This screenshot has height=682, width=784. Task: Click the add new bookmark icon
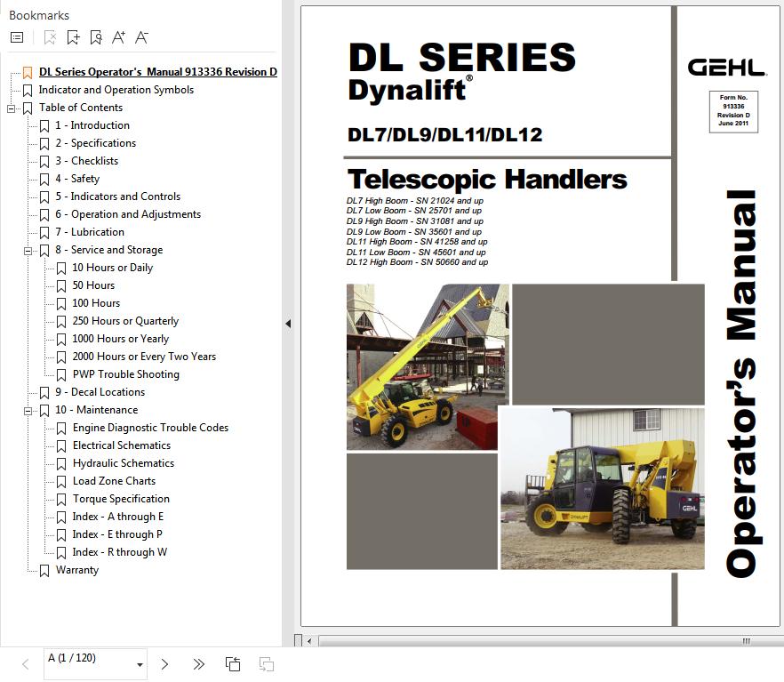pos(73,37)
